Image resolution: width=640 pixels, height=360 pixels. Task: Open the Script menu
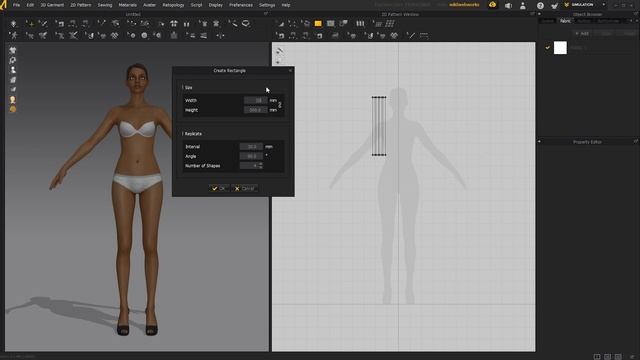tap(196, 5)
